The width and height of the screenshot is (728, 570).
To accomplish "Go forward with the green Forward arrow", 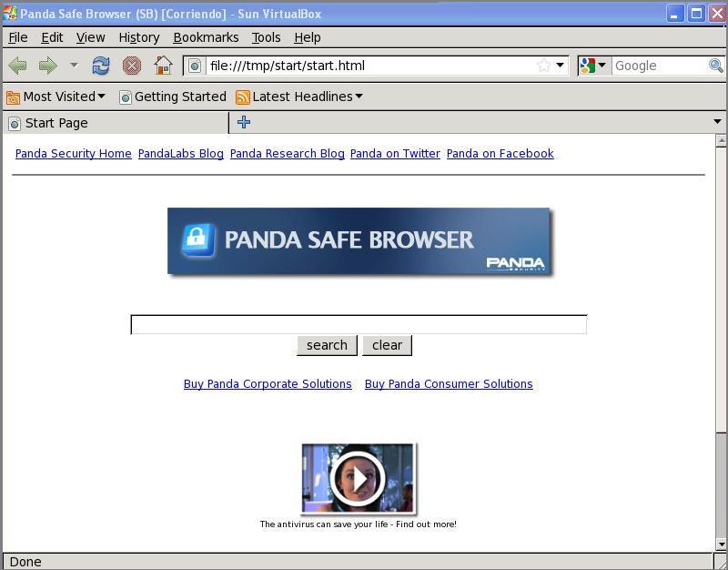I will click(x=48, y=66).
